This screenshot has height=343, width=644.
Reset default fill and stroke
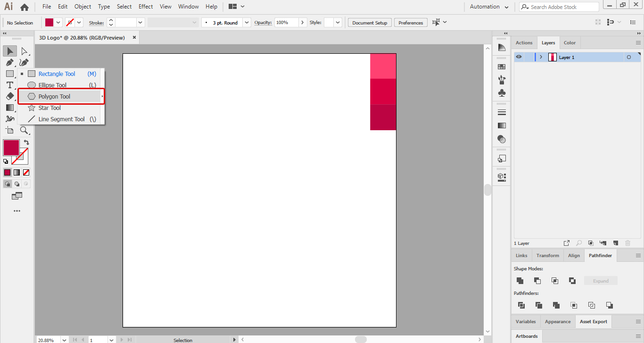(6, 161)
